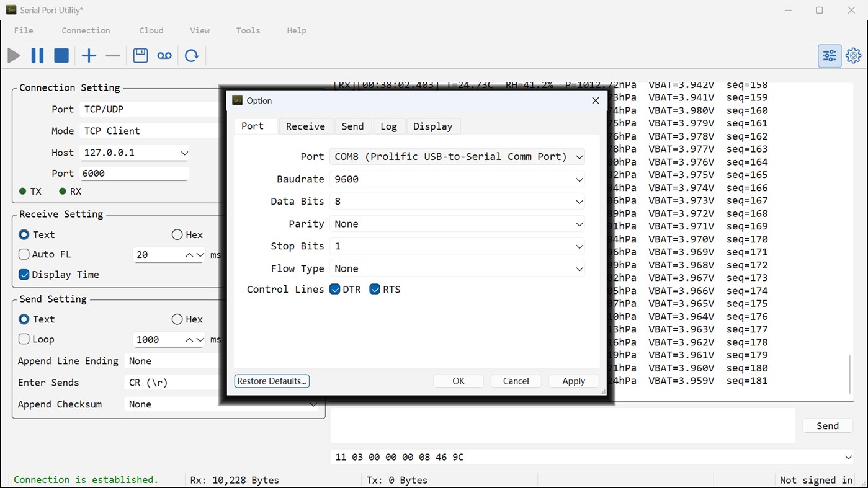The image size is (868, 488).
Task: Switch to the Display tab
Action: [433, 126]
